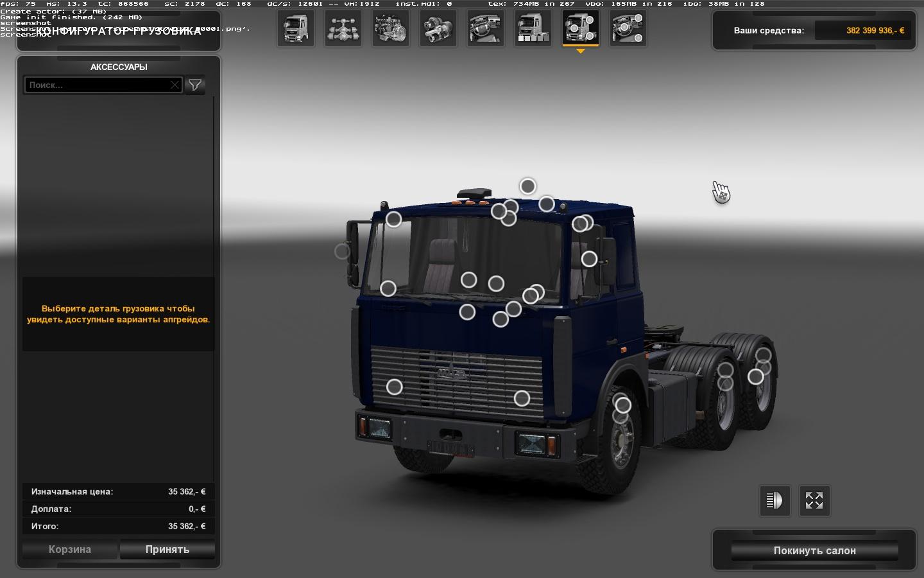The width and height of the screenshot is (924, 578).
Task: Select the accessory slot on left grille
Action: tap(394, 387)
